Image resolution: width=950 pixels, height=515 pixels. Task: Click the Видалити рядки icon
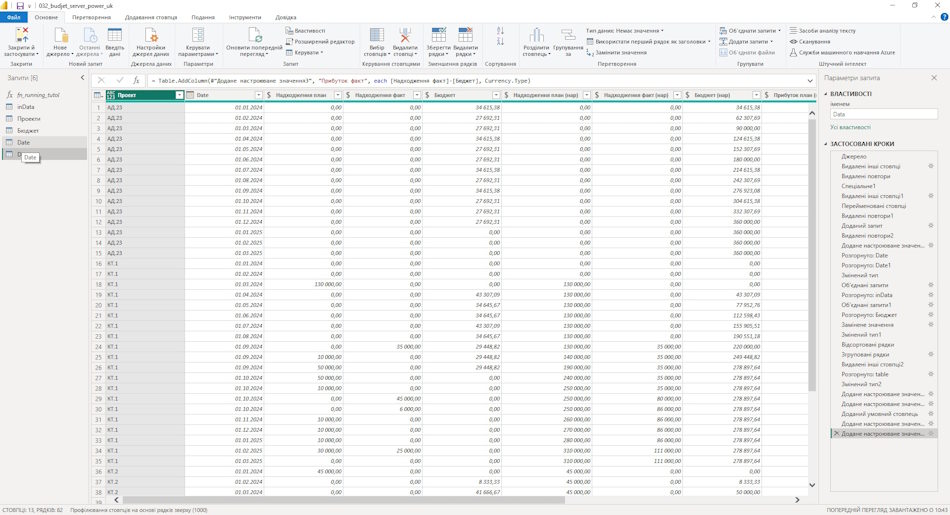(x=465, y=35)
